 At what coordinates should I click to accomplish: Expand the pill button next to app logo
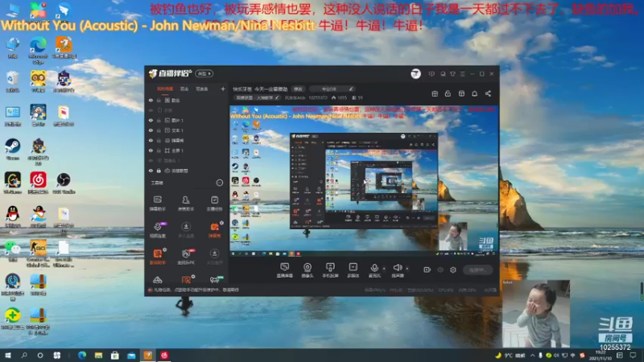click(204, 73)
